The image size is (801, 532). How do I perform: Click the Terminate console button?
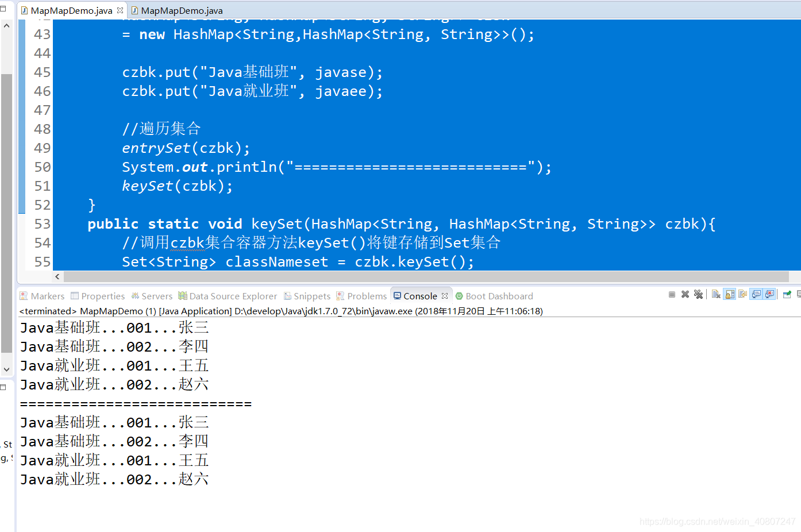pos(672,295)
